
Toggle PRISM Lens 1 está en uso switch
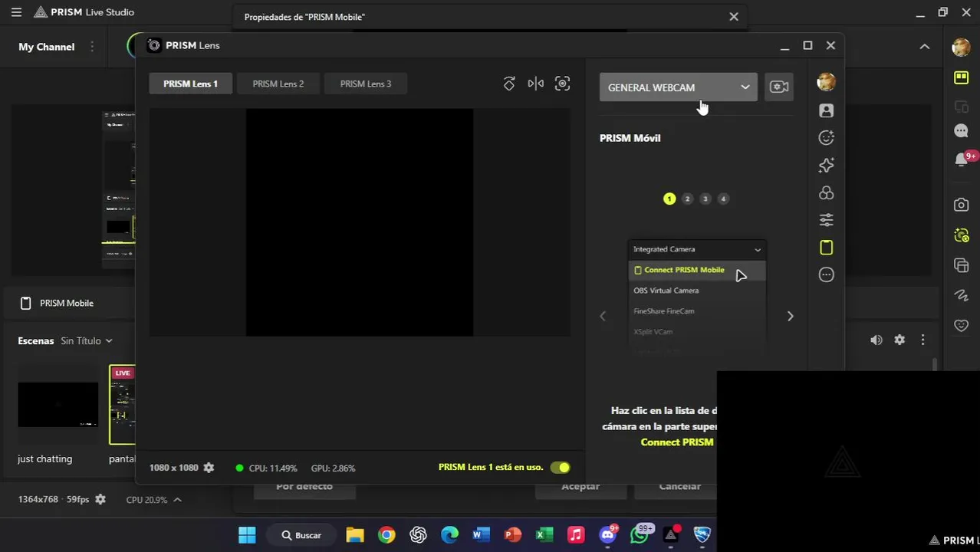point(560,468)
